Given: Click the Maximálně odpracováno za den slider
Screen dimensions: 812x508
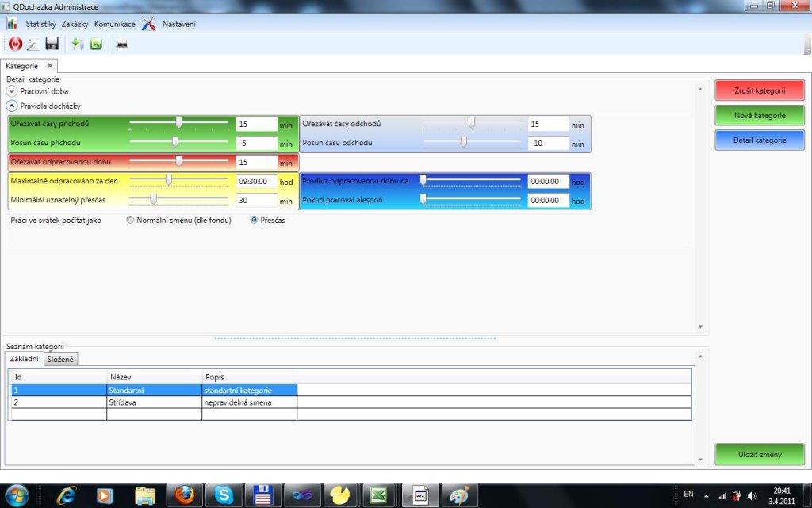Looking at the screenshot, I should [178, 180].
